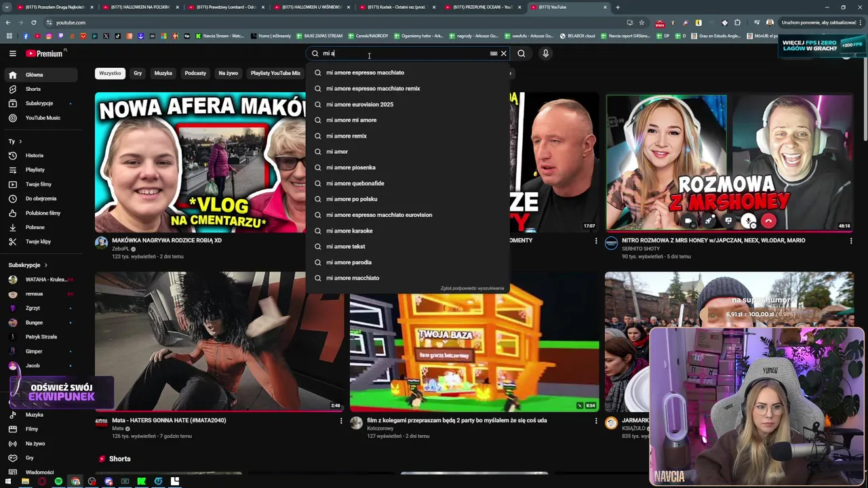
Task: Open Mata HATERS GONNA HATE video thumbnail
Action: 219,342
